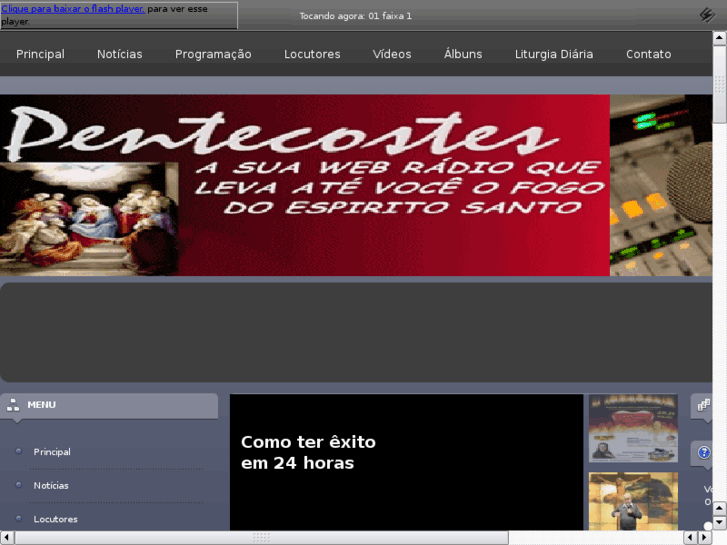
Task: Select the priest speaking thumbnail
Action: click(x=633, y=501)
